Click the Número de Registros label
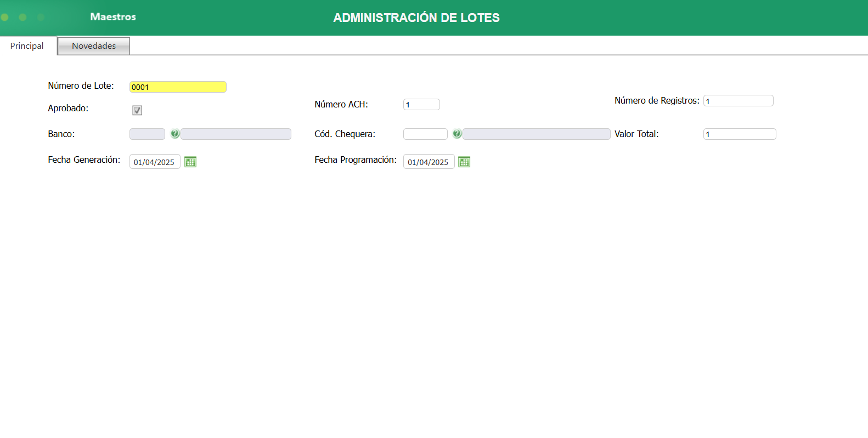The image size is (868, 438). pyautogui.click(x=657, y=100)
